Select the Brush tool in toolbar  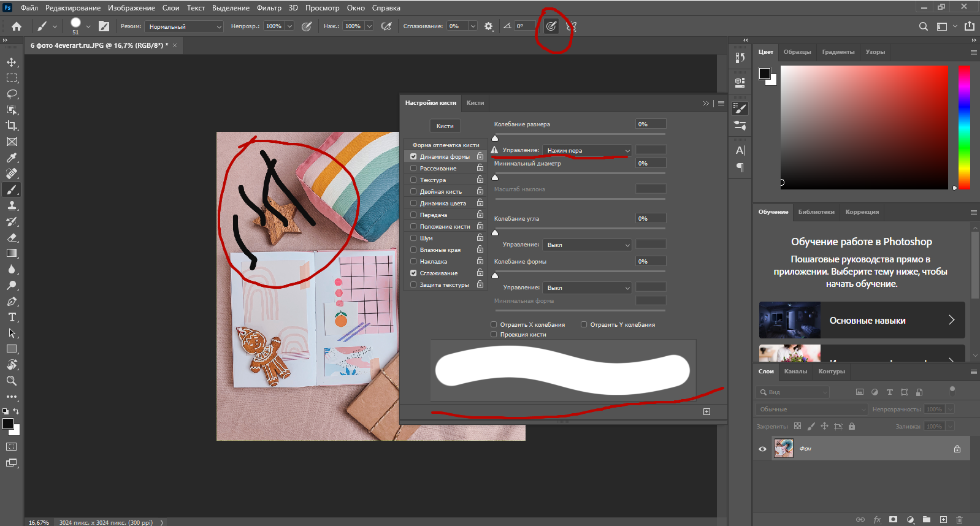tap(12, 189)
